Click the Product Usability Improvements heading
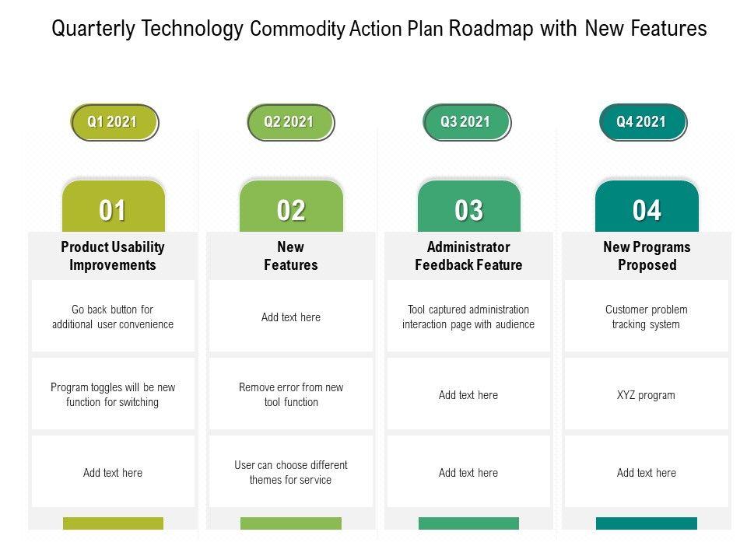The width and height of the screenshot is (747, 560). point(113,256)
